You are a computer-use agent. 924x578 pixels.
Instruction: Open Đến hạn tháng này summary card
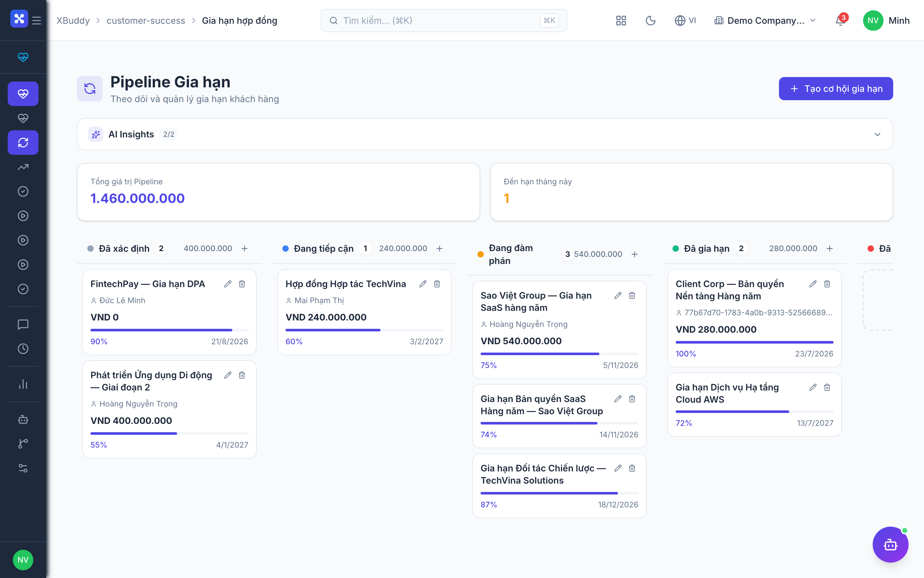click(691, 192)
